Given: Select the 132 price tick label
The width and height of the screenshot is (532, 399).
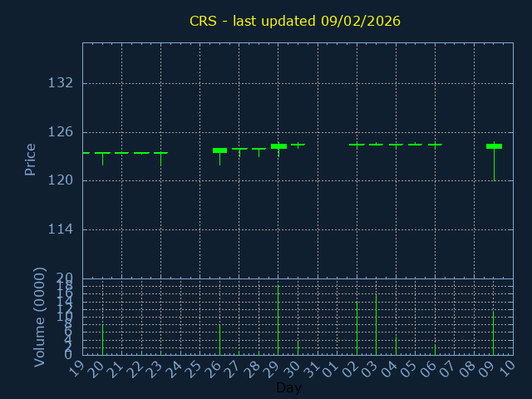Looking at the screenshot, I should click(x=61, y=83).
